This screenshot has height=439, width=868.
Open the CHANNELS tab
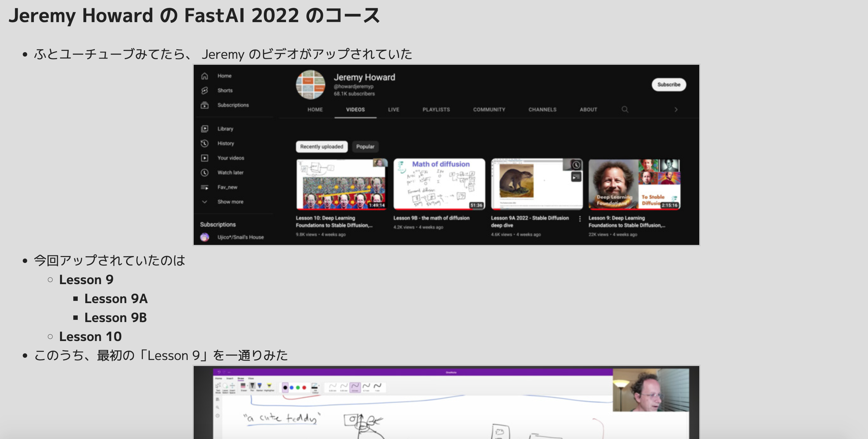tap(543, 109)
